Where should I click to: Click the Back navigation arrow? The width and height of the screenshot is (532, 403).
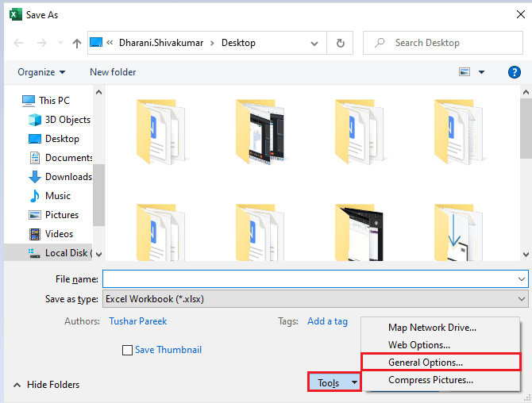pyautogui.click(x=18, y=43)
